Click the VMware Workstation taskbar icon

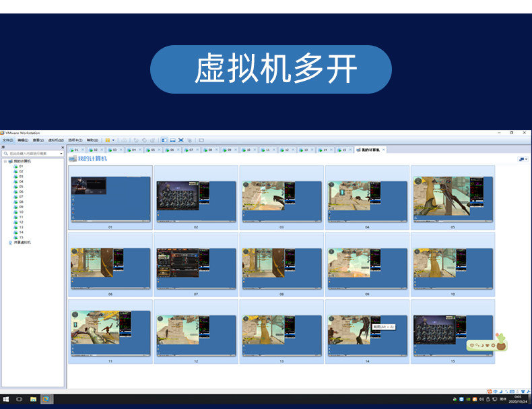(46, 399)
